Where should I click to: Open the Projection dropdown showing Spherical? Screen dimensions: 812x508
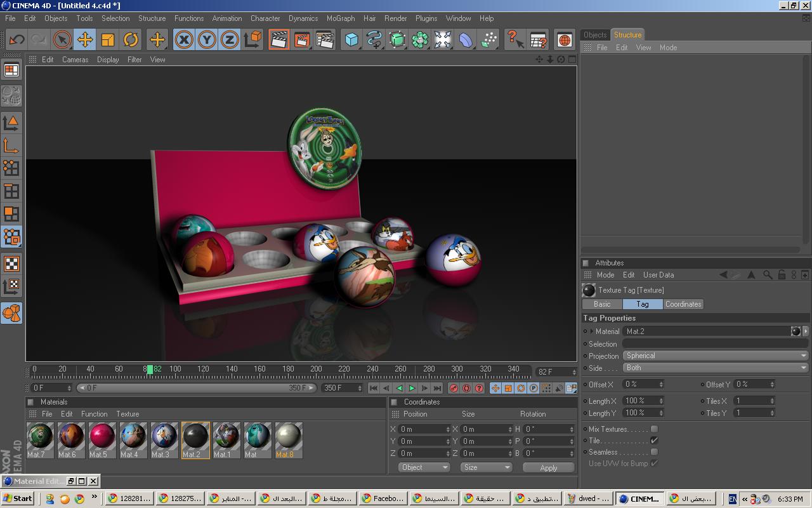pos(716,356)
